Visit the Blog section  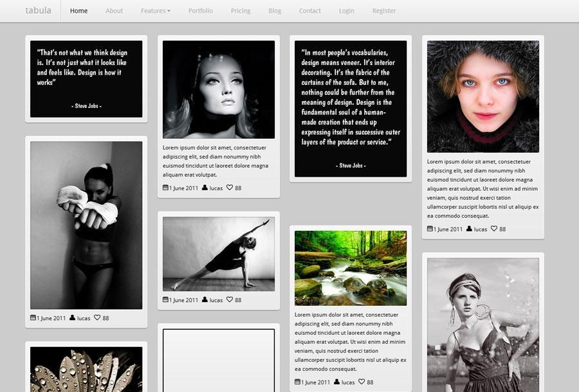pyautogui.click(x=275, y=11)
